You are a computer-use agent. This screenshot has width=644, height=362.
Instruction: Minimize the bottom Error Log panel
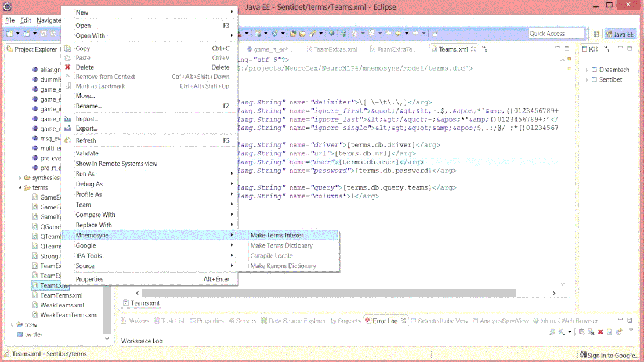tap(620, 320)
